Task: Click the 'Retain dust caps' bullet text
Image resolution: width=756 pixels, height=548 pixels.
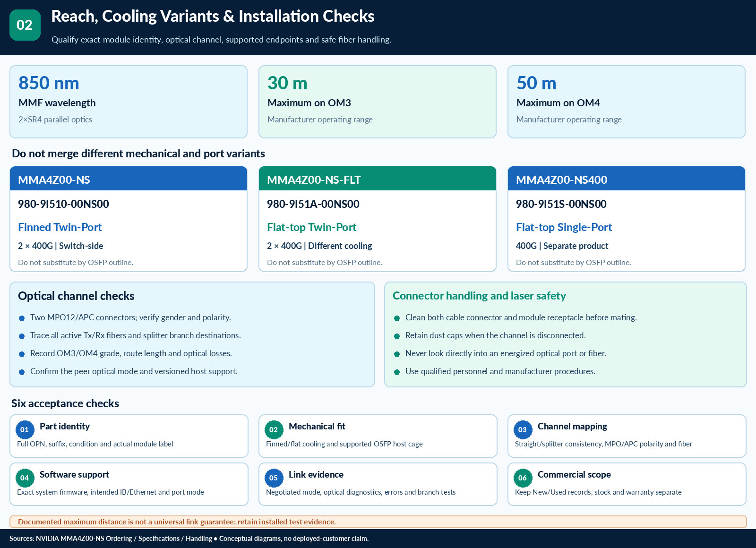Action: [496, 335]
